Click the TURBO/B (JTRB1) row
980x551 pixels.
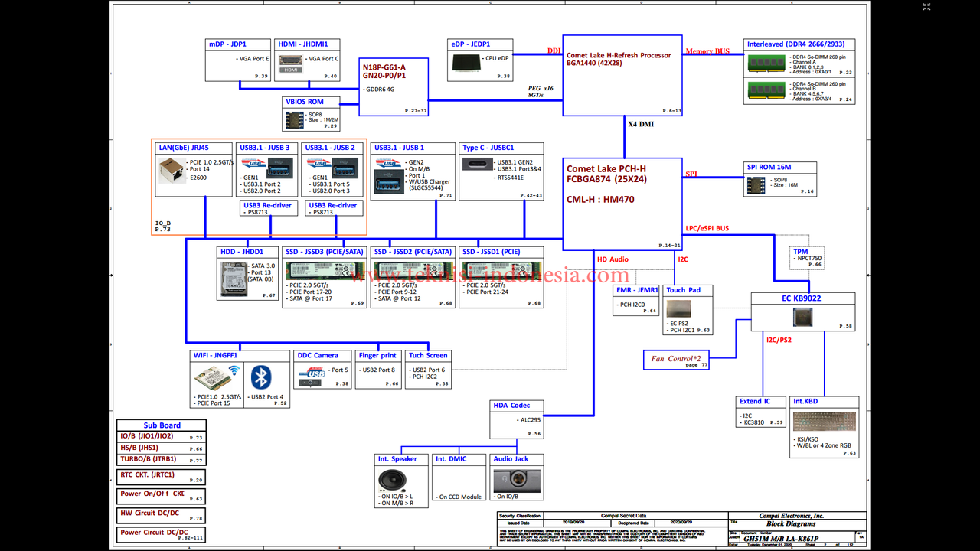(162, 460)
